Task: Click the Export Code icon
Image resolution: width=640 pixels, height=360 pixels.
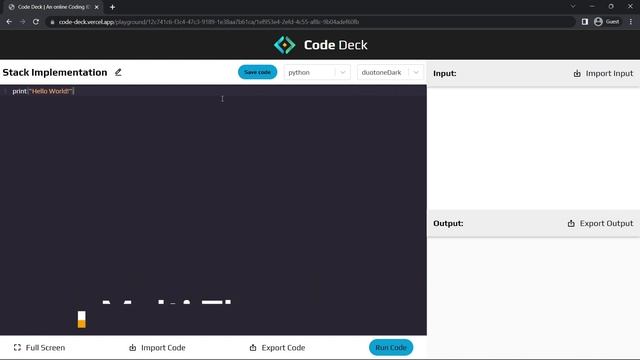Action: coord(253,348)
